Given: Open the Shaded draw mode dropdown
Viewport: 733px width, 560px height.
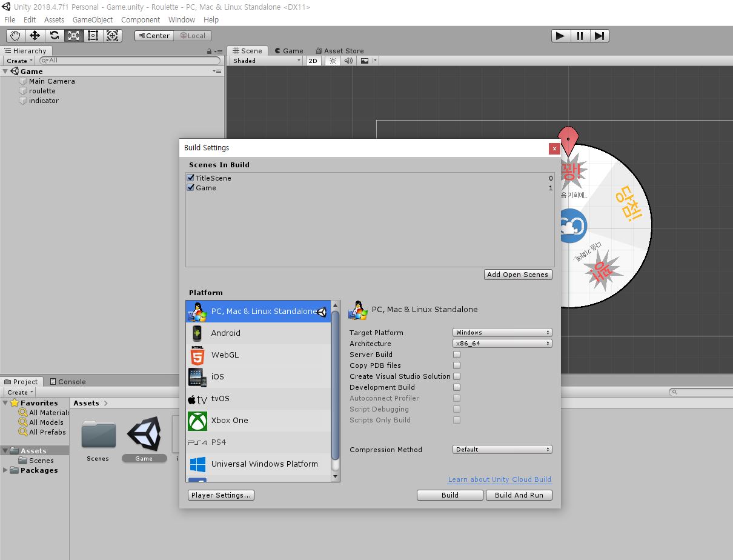Looking at the screenshot, I should click(x=266, y=61).
